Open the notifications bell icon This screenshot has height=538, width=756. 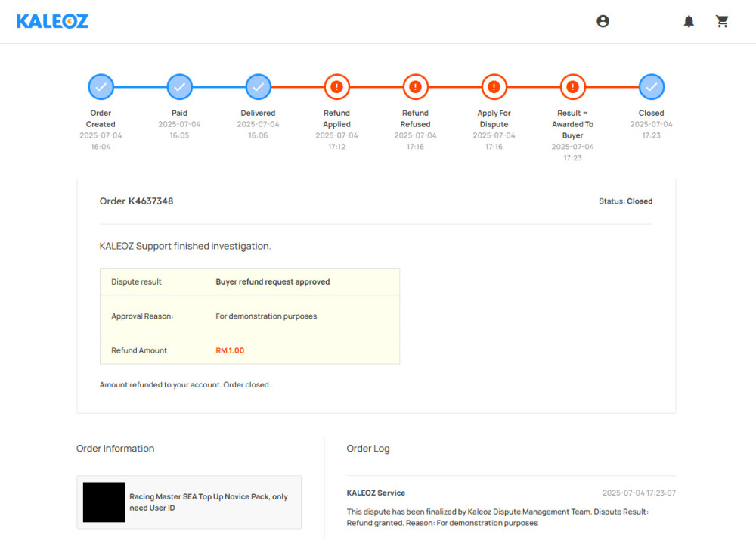[x=689, y=21]
